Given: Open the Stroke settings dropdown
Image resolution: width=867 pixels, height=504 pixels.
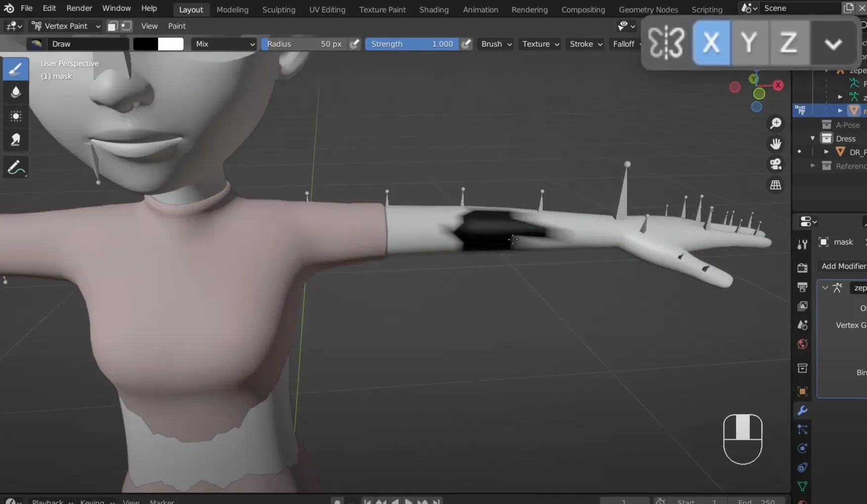Looking at the screenshot, I should point(586,44).
